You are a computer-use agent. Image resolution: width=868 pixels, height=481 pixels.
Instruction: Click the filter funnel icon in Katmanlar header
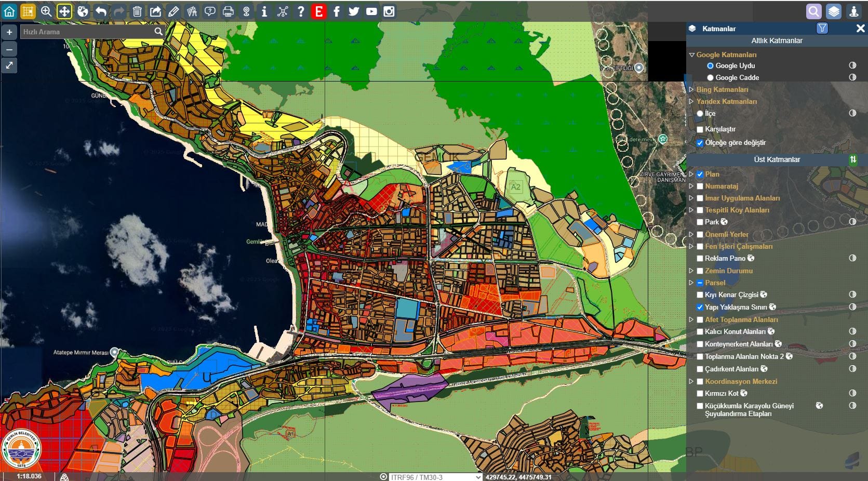coord(822,29)
